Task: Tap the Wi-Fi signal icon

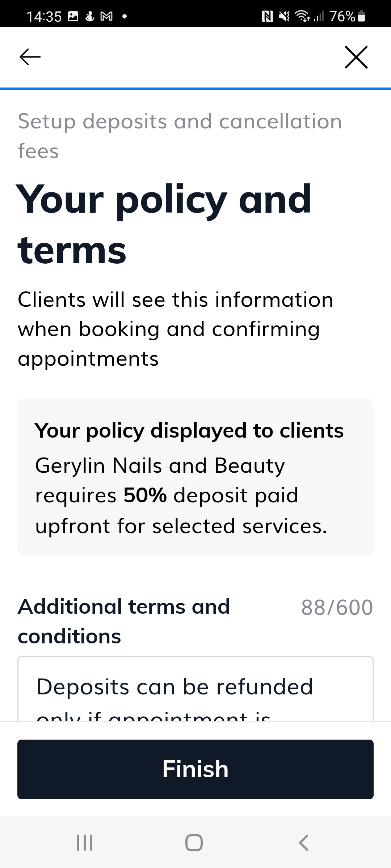Action: pos(302,16)
